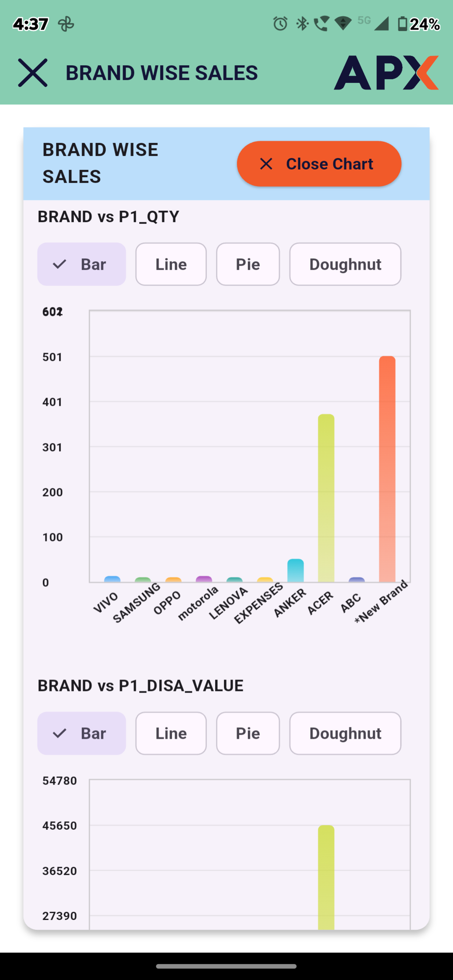Screen dimensions: 453x980
Task: Tap the yellow-green ACER bar in P1_QTY
Action: pyautogui.click(x=326, y=498)
